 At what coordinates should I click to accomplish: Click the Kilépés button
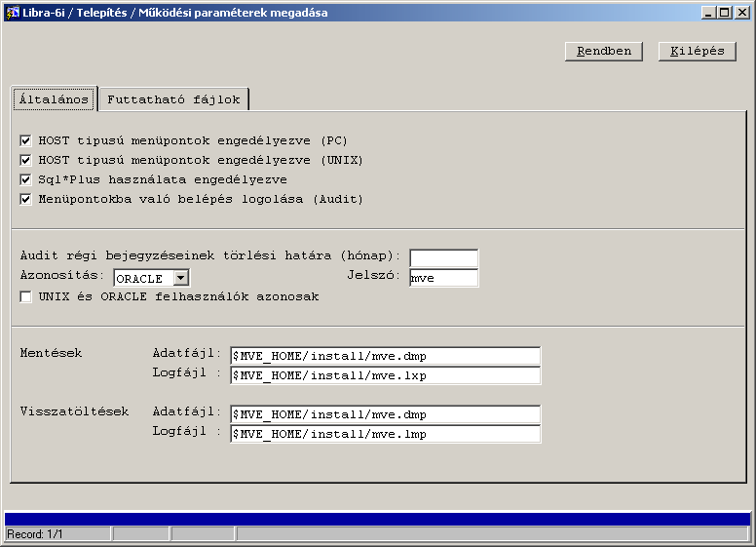coord(698,51)
